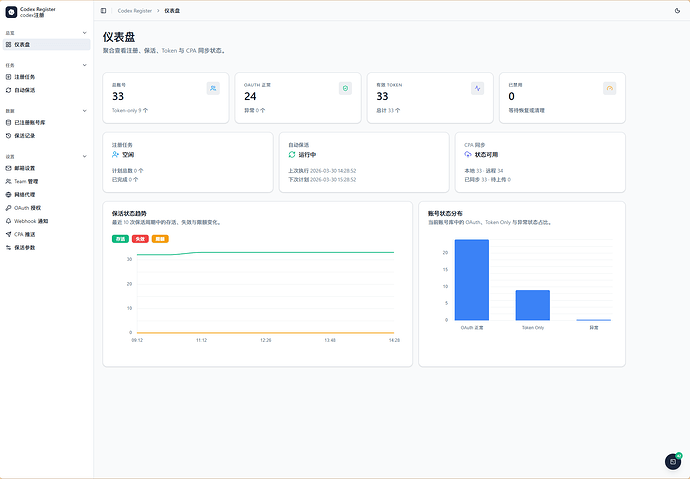Click the sliders icon for 保活参数
Viewport: 690px width, 479px height.
pos(8,248)
